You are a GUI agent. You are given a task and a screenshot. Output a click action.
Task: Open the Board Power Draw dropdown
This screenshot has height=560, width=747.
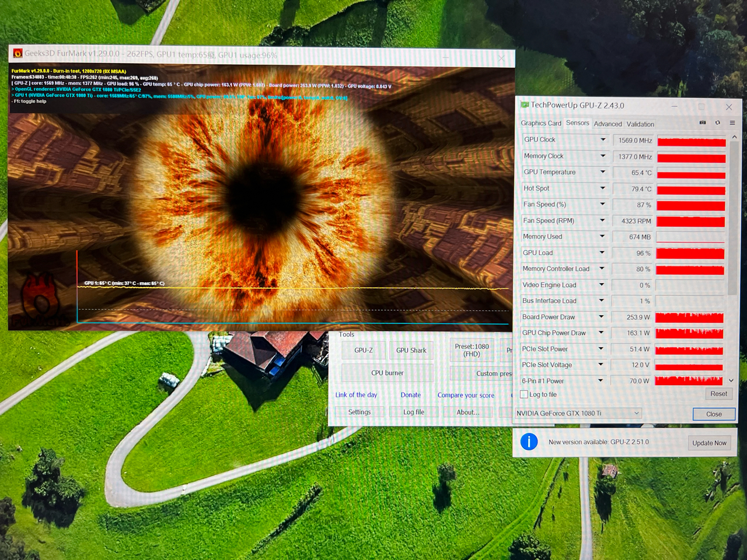[601, 317]
